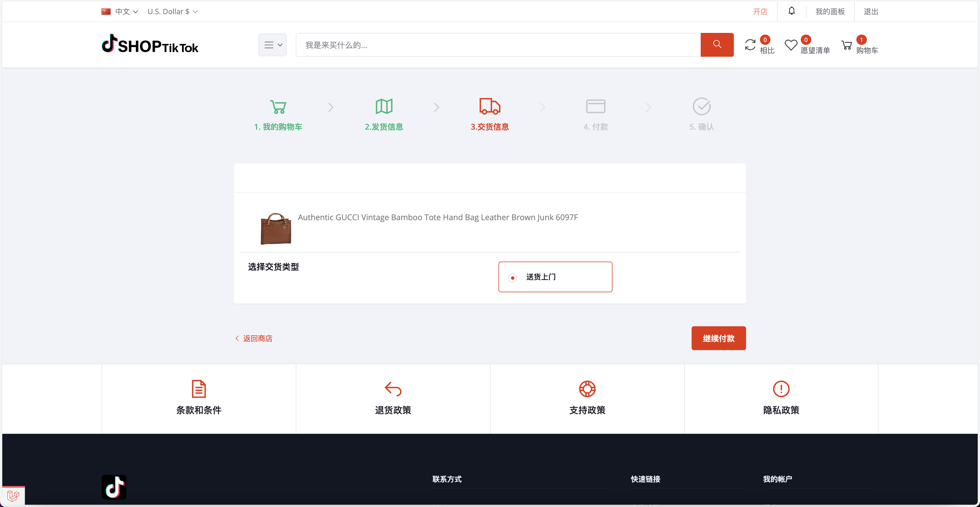
Task: Click the Gucci bag product thumbnail
Action: (x=276, y=228)
